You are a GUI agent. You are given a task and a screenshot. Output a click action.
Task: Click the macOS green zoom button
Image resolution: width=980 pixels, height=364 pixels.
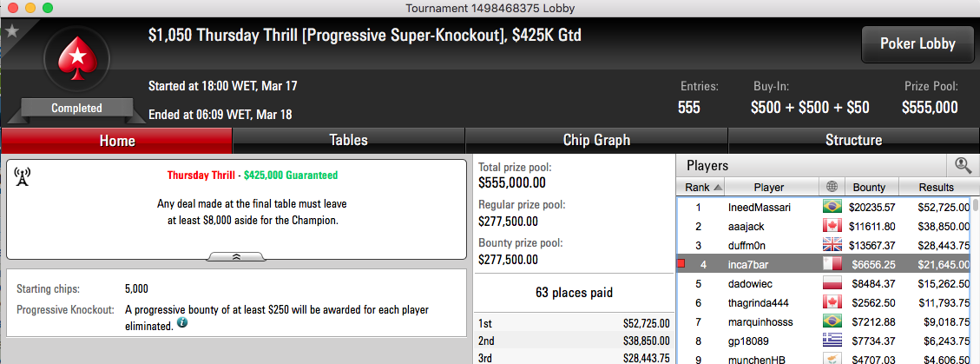(x=47, y=8)
